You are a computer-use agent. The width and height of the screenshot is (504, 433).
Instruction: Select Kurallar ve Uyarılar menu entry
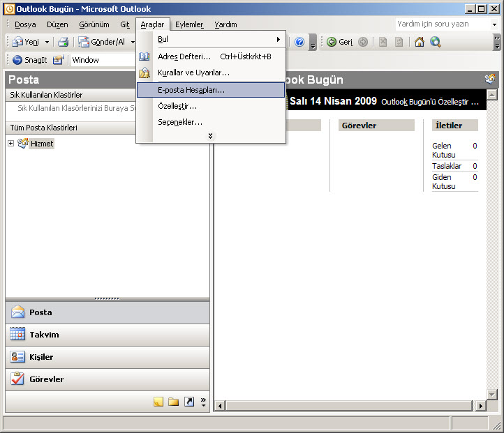(211, 73)
